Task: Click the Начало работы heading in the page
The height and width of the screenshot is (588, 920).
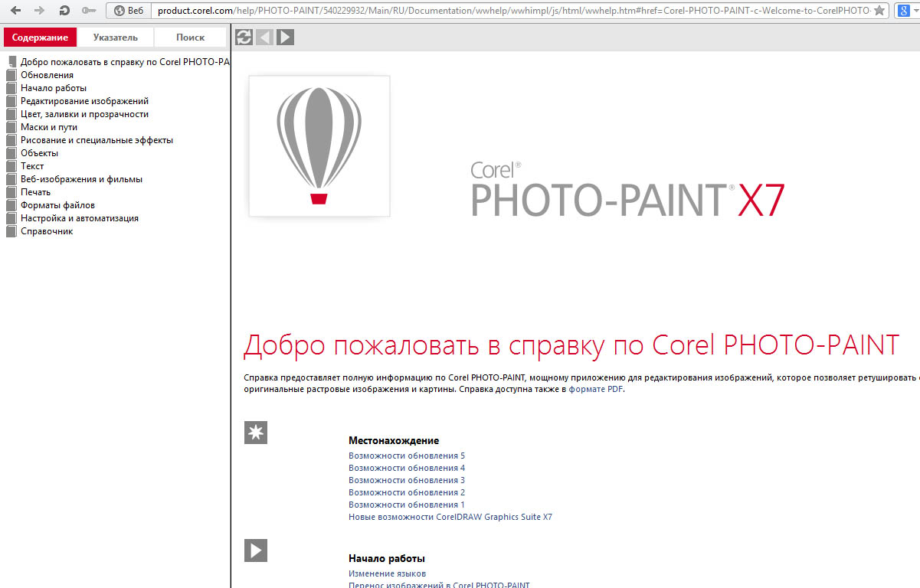Action: click(x=387, y=559)
